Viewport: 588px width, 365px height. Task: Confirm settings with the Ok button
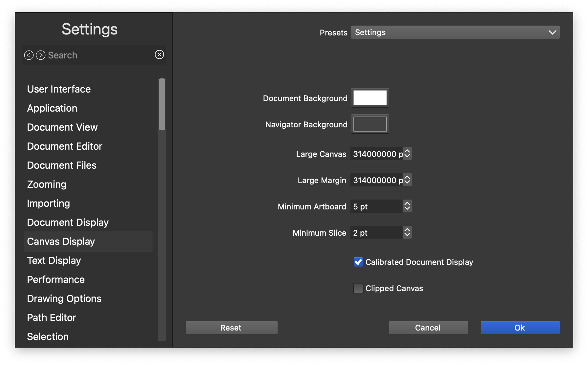[x=520, y=328]
